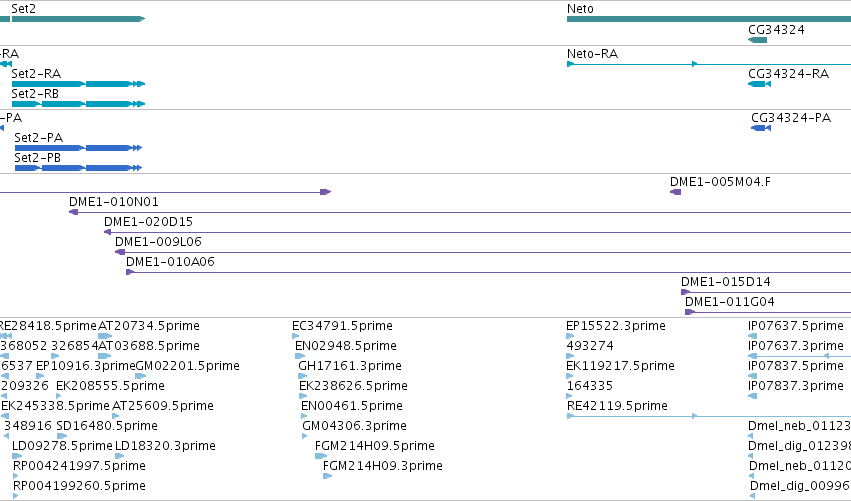Viewport: 851px width, 501px height.
Task: Select the Set2 gene feature bar
Action: (78, 19)
